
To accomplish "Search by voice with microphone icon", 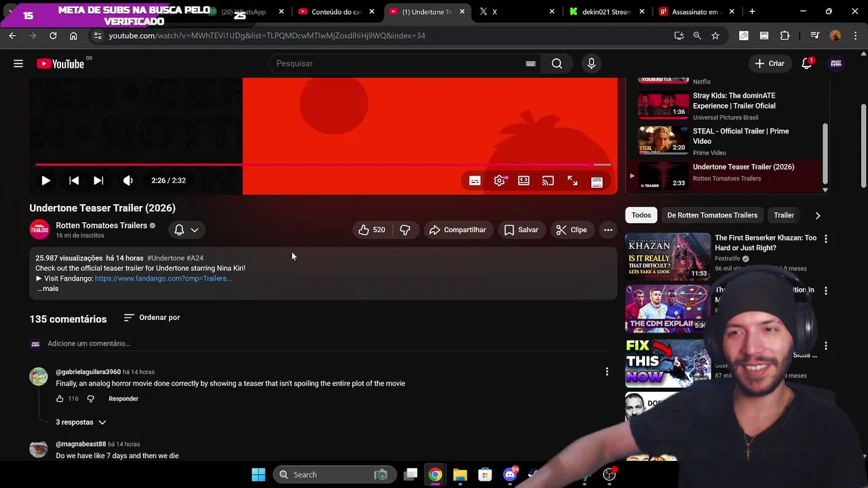I will coord(591,64).
